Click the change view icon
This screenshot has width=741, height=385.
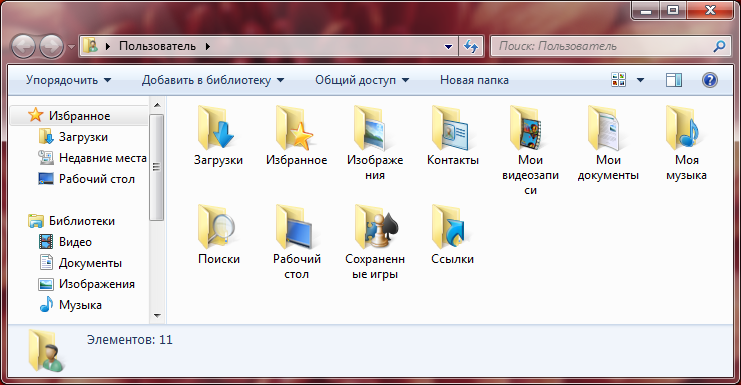[619, 80]
